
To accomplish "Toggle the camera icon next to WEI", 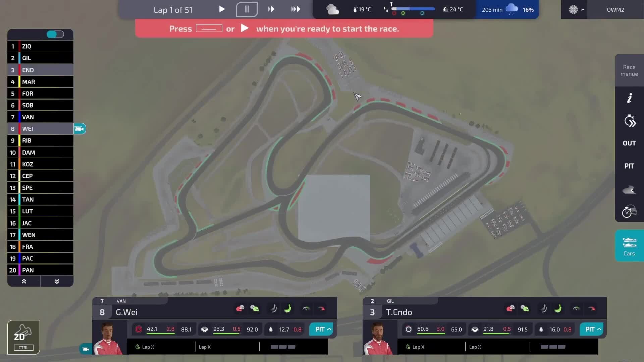I will 80,129.
